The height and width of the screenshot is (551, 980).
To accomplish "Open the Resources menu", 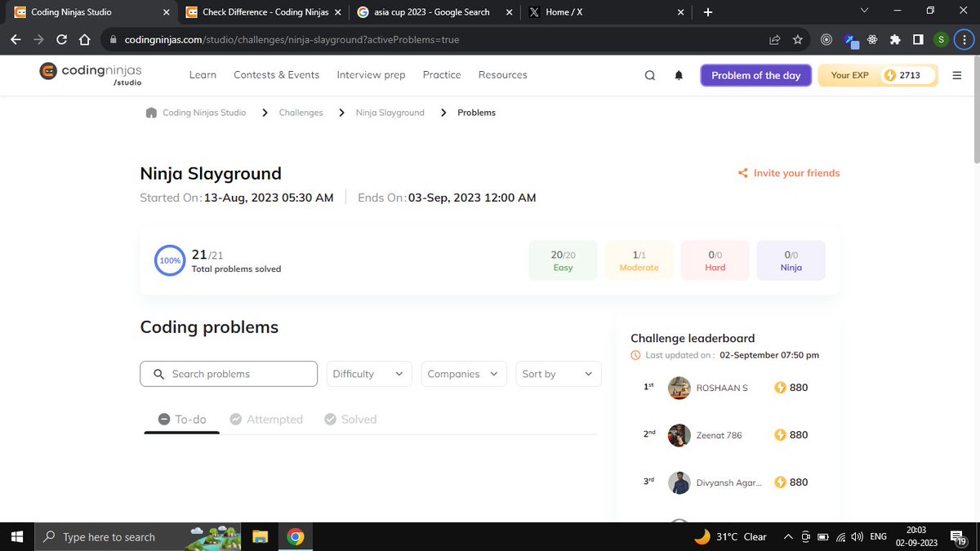I will point(503,74).
